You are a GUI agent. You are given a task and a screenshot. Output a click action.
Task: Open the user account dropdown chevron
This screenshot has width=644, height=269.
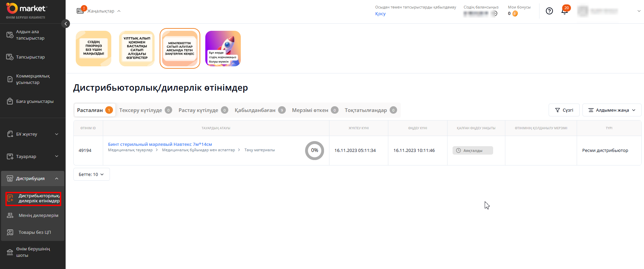pyautogui.click(x=639, y=11)
